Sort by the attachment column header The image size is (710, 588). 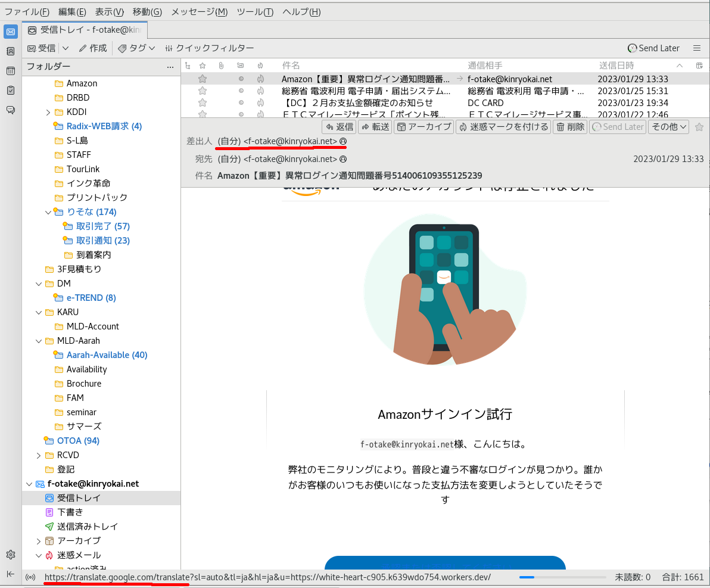(x=221, y=66)
